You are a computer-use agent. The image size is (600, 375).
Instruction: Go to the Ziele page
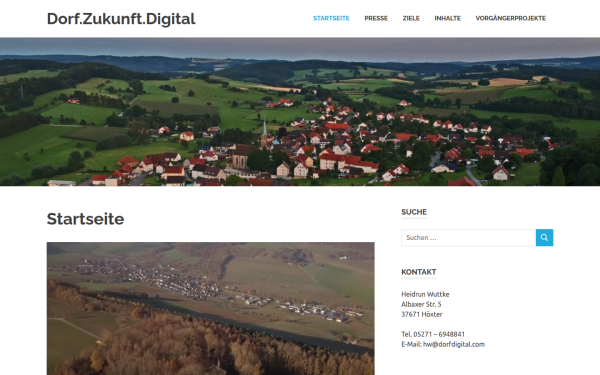pos(411,18)
